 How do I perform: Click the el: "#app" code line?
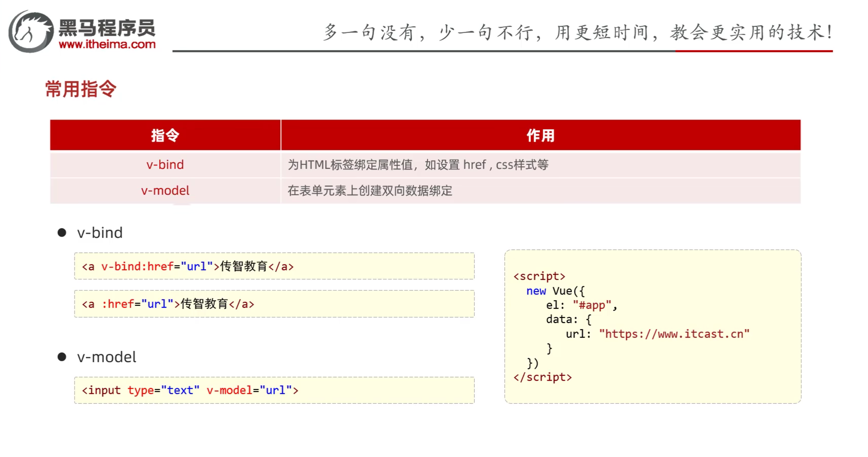point(581,305)
